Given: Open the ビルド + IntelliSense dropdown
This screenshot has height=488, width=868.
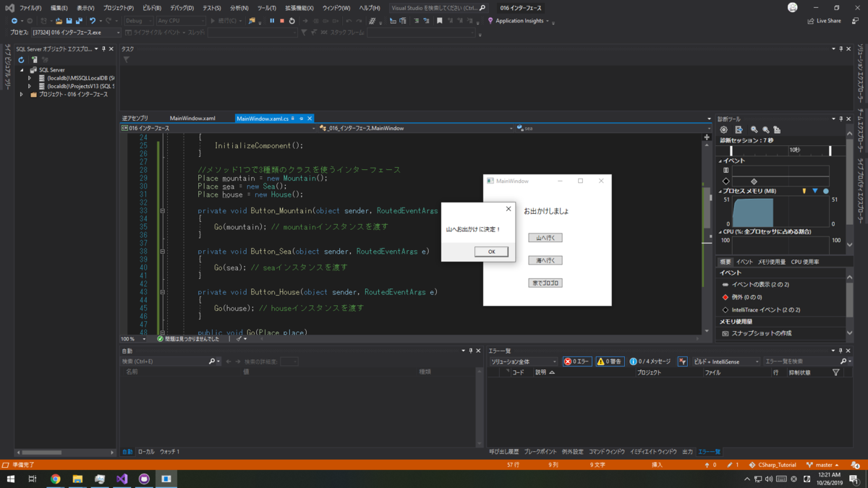Looking at the screenshot, I should click(726, 361).
